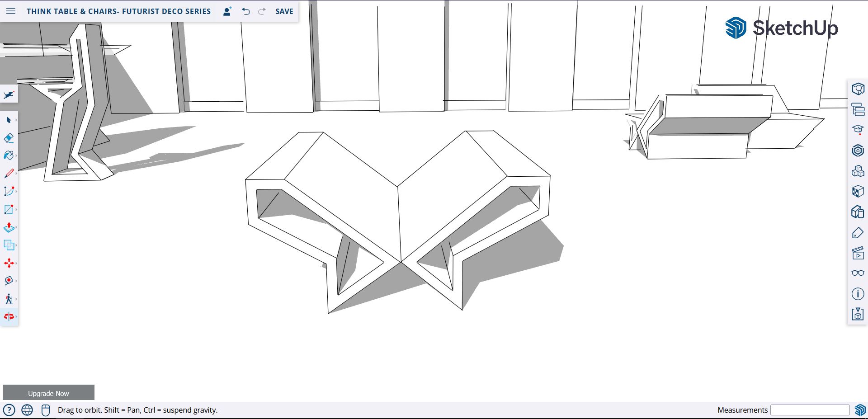Expand the Shapes tool options
868x419 pixels.
(17, 209)
